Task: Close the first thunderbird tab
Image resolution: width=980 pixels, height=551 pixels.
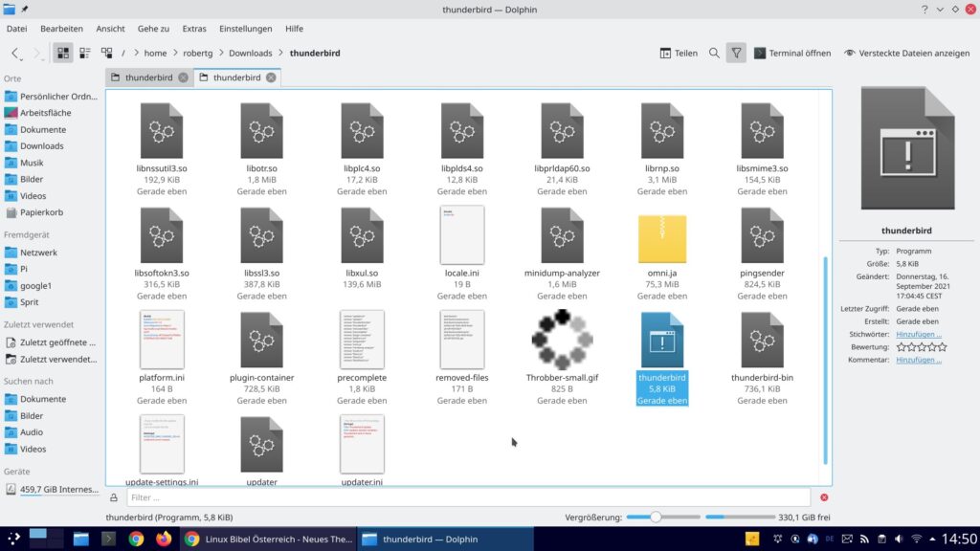Action: (x=183, y=77)
